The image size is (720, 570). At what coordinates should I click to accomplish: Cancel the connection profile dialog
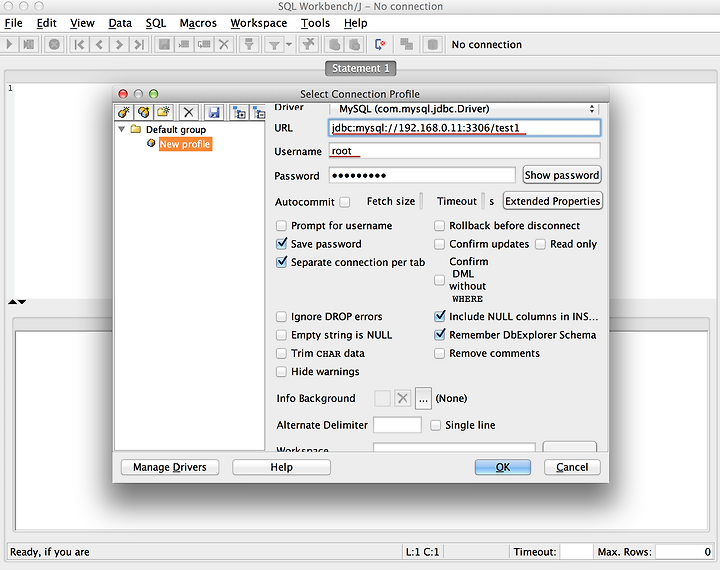(572, 467)
